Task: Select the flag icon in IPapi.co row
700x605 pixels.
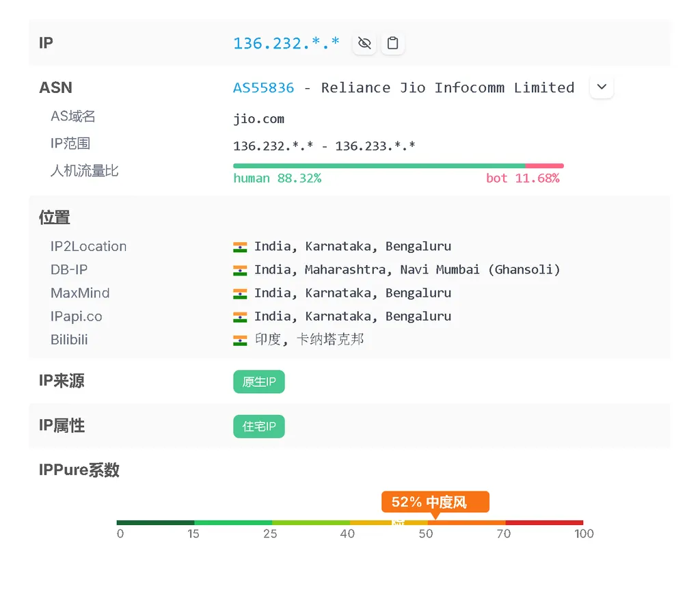Action: click(x=240, y=316)
